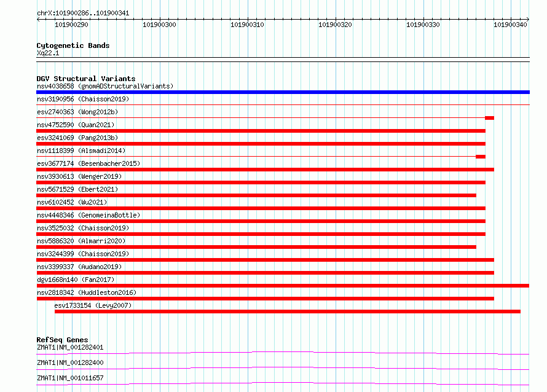Open the DGV Structural Variants track heading
The image size is (547, 392).
point(86,79)
